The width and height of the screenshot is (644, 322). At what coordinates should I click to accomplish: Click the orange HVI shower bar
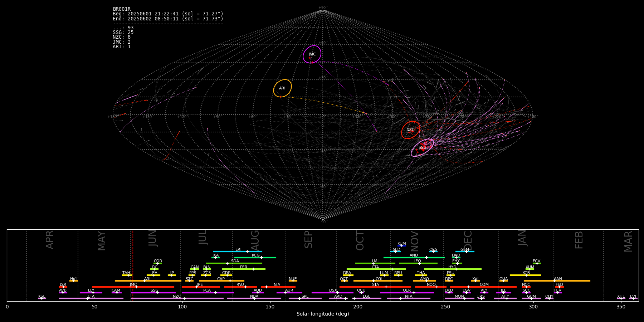point(74,281)
